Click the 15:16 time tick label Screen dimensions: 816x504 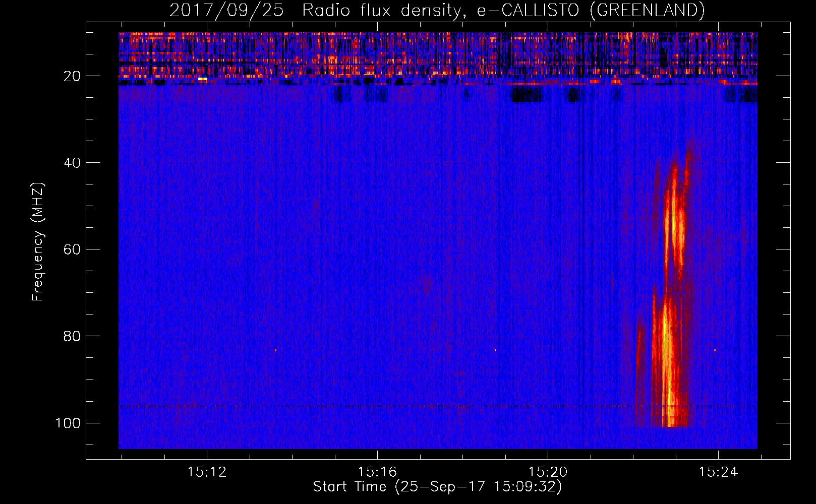pos(377,472)
